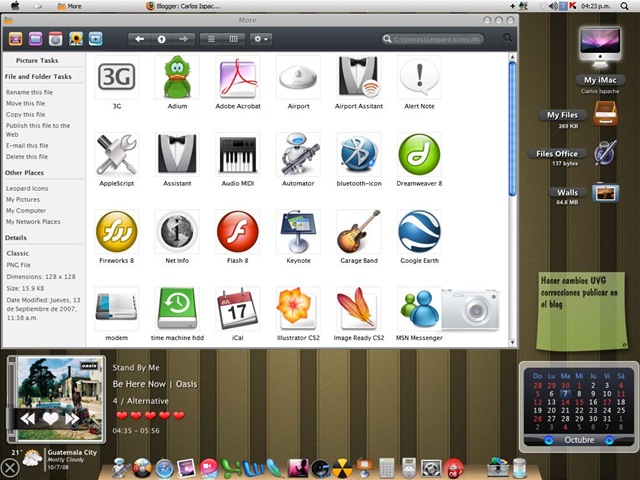
Task: Click E-mail this file link
Action: coord(27,145)
